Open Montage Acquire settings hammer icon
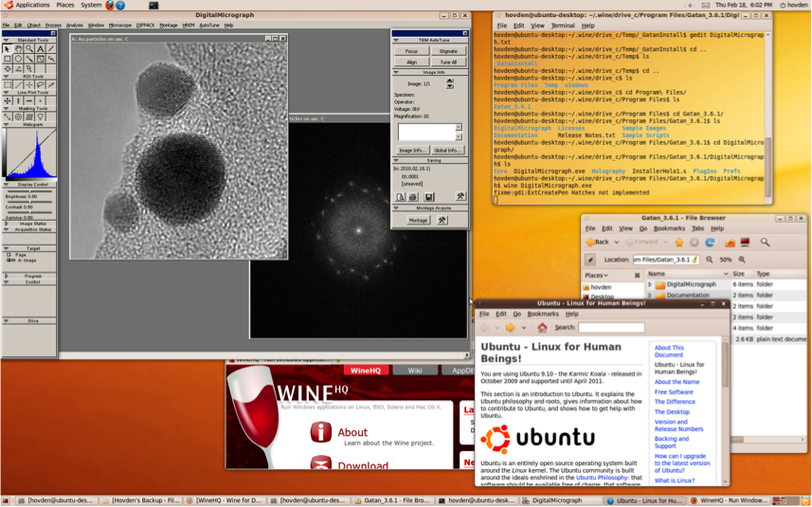 point(442,220)
